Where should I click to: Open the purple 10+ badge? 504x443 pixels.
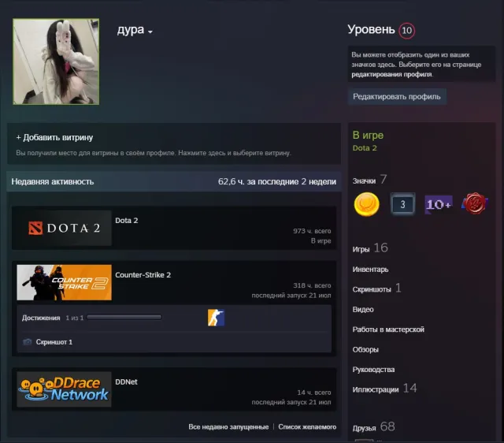pos(439,204)
